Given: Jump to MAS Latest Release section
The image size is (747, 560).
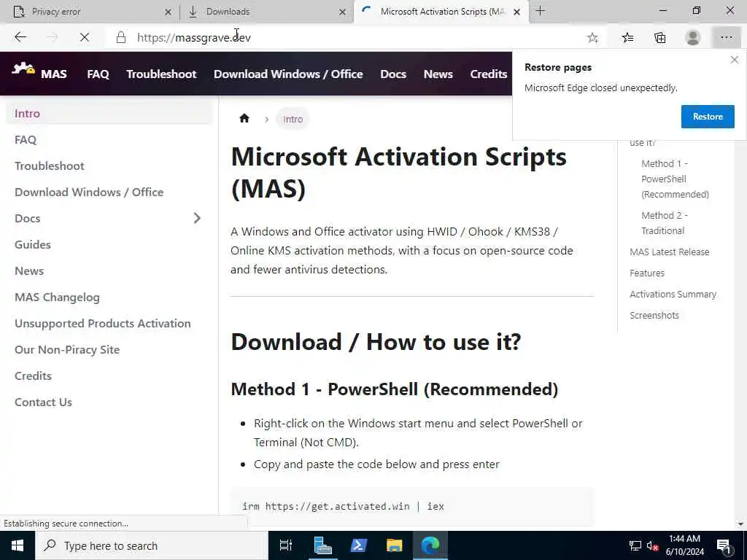Looking at the screenshot, I should pos(670,252).
